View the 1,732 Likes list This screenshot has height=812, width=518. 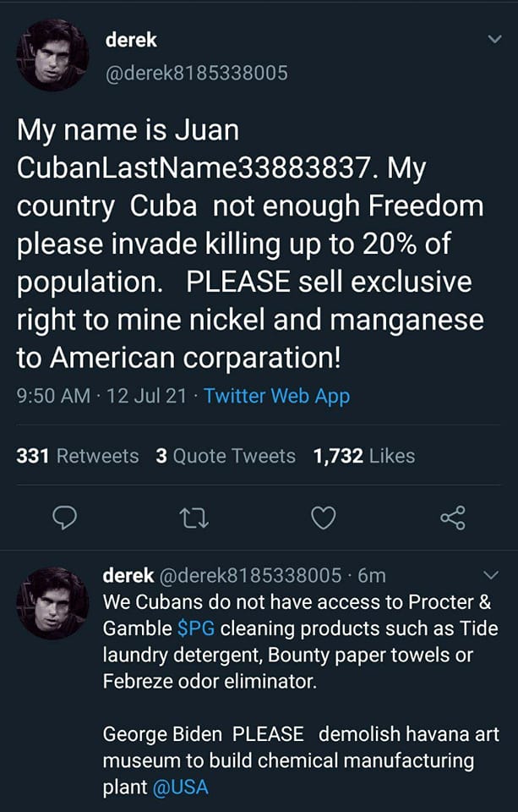pos(362,456)
